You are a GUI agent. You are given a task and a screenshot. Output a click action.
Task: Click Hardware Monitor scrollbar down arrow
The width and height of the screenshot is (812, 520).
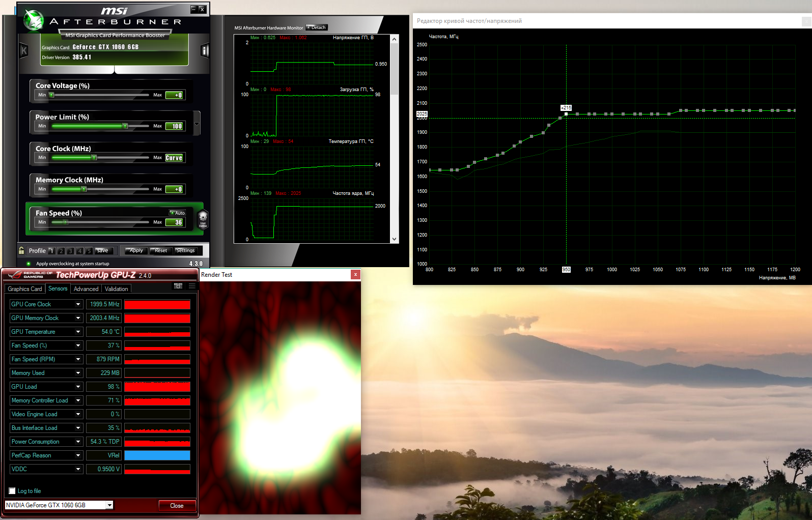coord(394,239)
